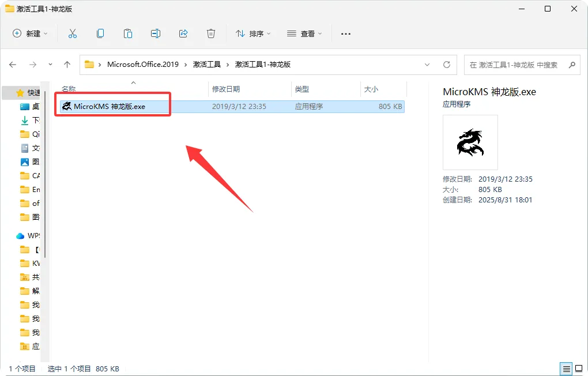The width and height of the screenshot is (588, 376).
Task: Click the Copy icon in toolbar
Action: (100, 34)
